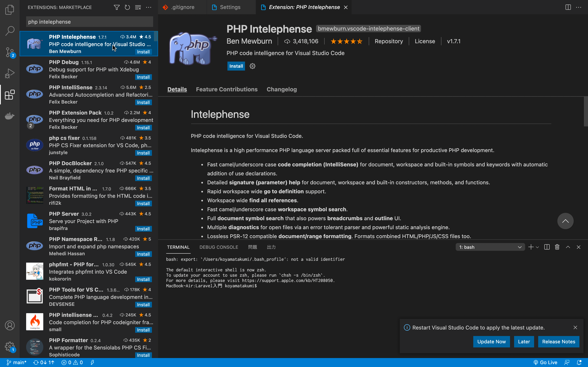Image resolution: width=588 pixels, height=367 pixels.
Task: Toggle the notifications bell in status bar
Action: [579, 362]
